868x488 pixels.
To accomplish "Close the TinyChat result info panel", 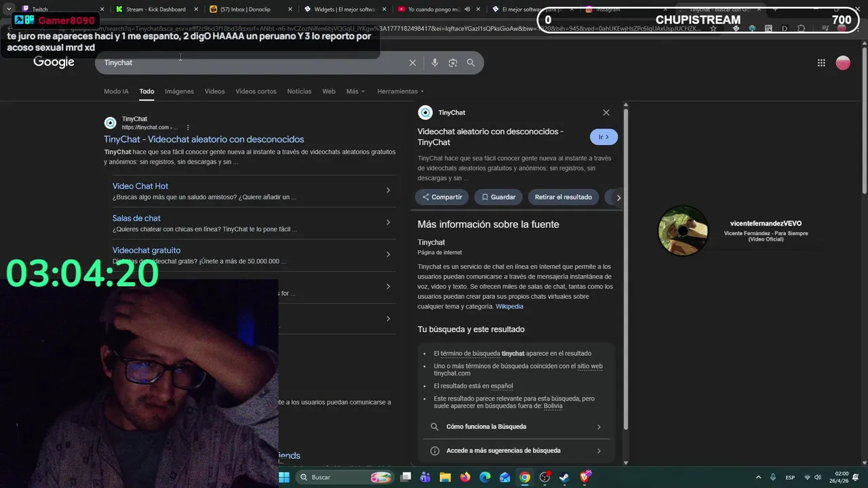I will tap(606, 113).
